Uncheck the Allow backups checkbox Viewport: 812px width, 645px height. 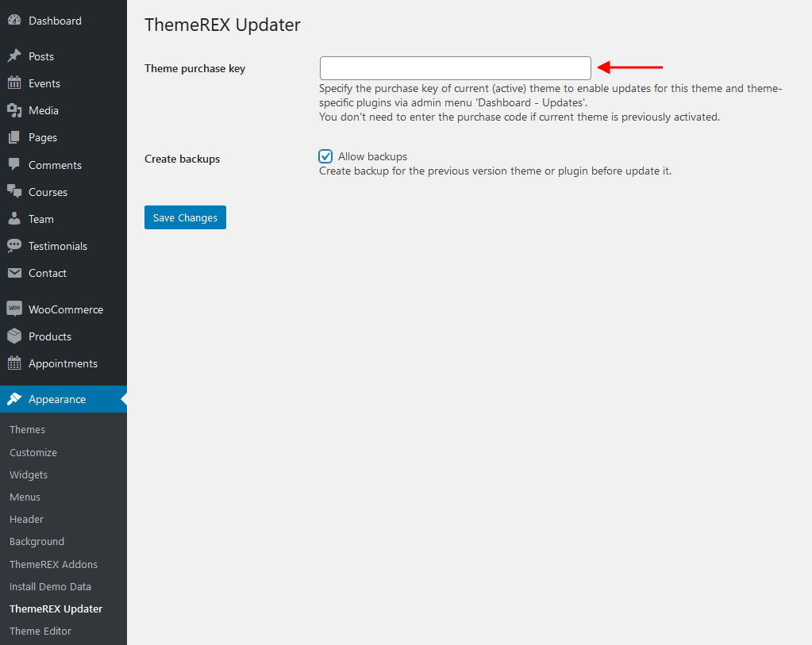coord(325,156)
